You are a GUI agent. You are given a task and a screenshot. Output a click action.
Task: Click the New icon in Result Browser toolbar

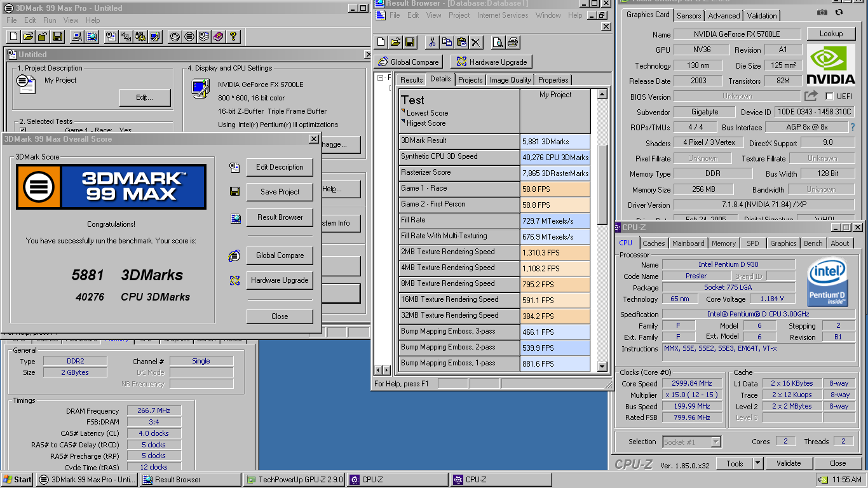[381, 43]
